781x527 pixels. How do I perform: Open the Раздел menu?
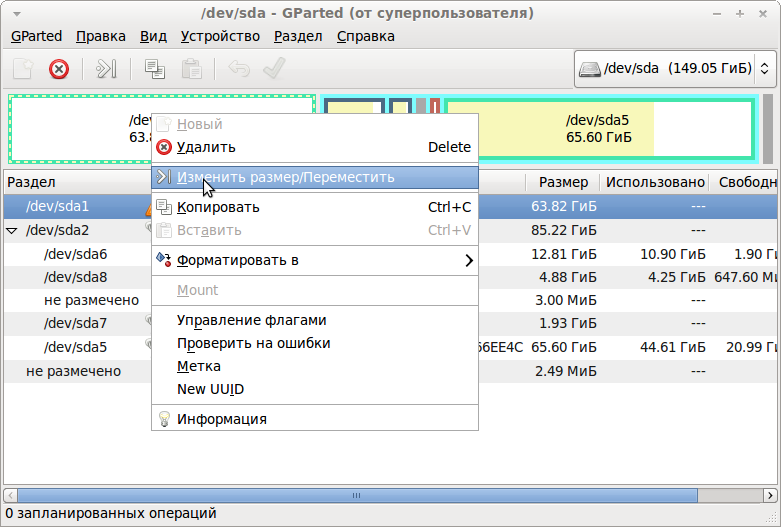298,36
